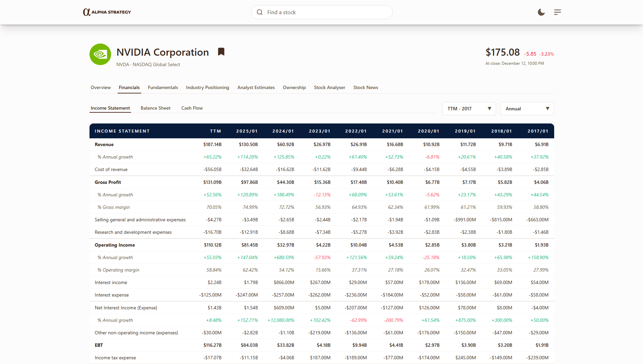Click the search magnifier icon
The image size is (643, 364).
(259, 12)
